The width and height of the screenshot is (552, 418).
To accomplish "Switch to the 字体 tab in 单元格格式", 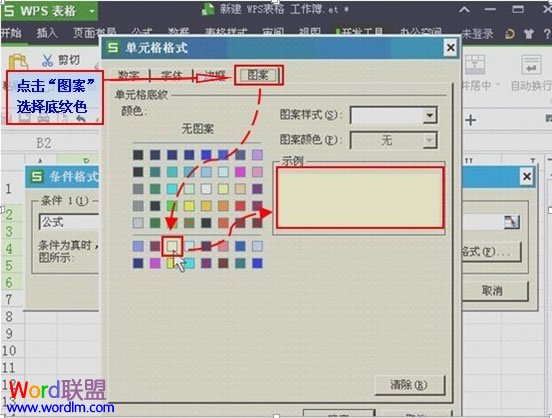I will tap(172, 75).
